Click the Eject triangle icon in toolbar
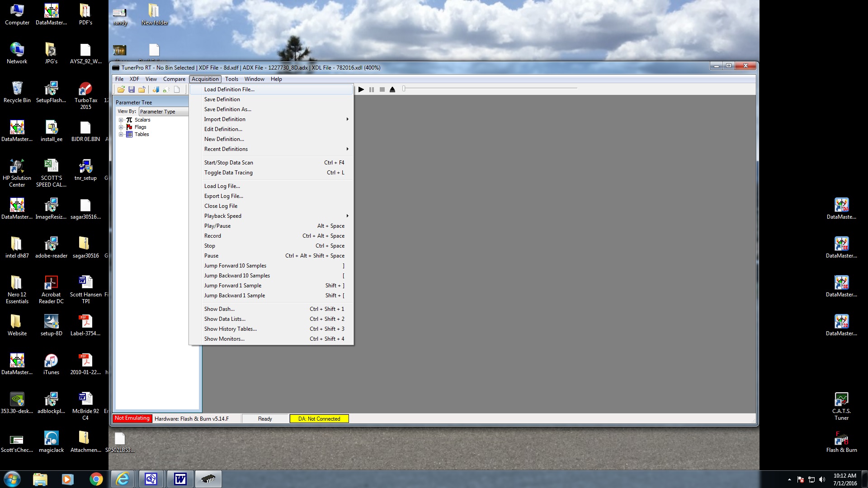 [392, 89]
